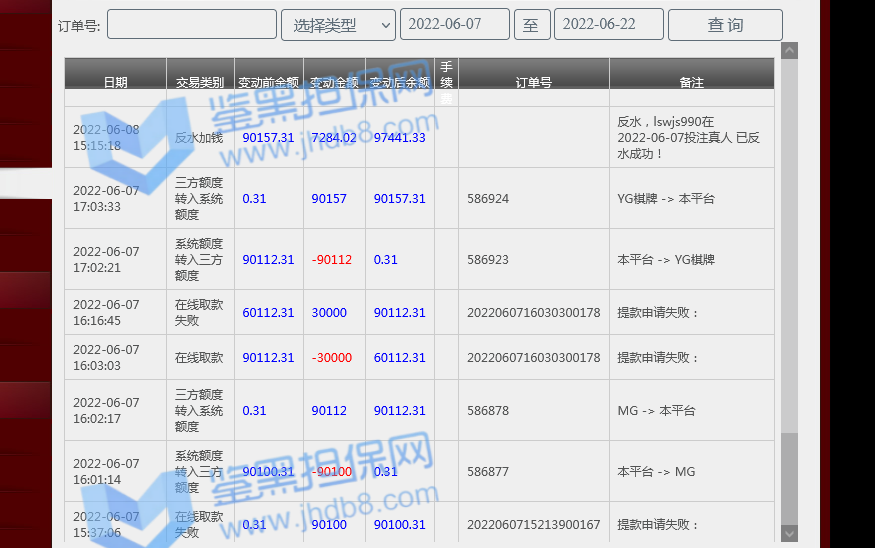
Task: Click the 备注 column header
Action: point(691,82)
